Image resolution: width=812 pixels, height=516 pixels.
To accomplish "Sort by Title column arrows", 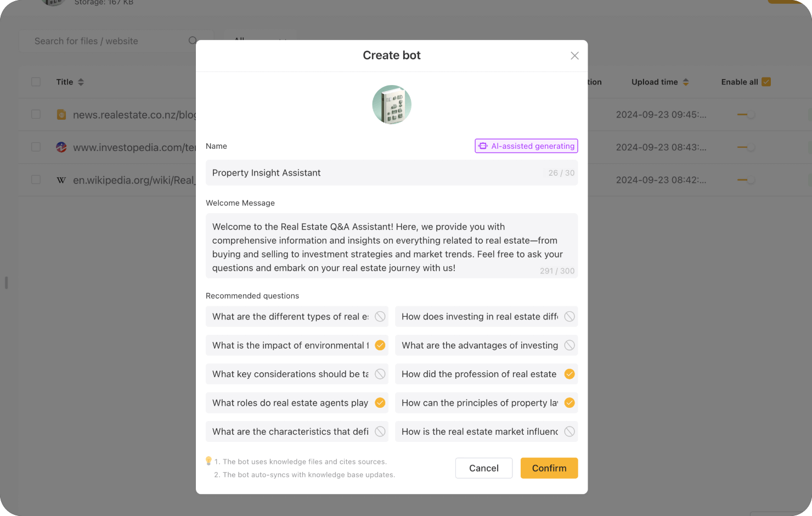I will [x=81, y=82].
